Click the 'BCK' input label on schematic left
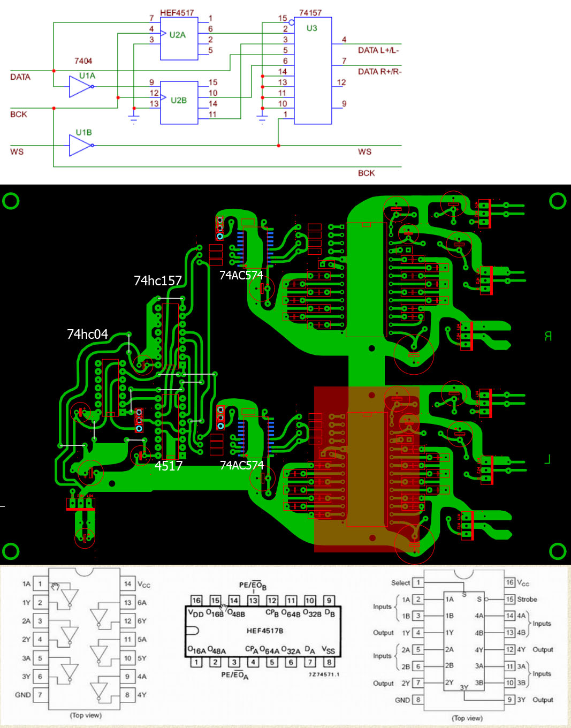 (x=18, y=115)
